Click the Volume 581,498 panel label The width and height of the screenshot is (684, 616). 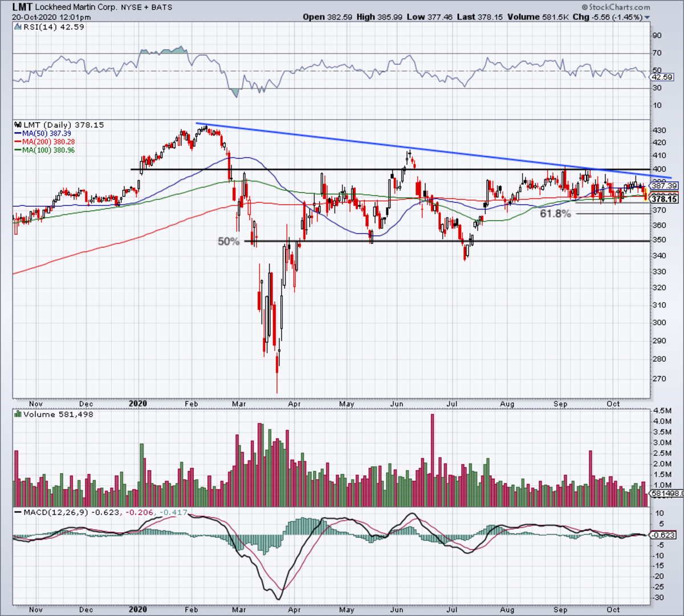pos(58,415)
